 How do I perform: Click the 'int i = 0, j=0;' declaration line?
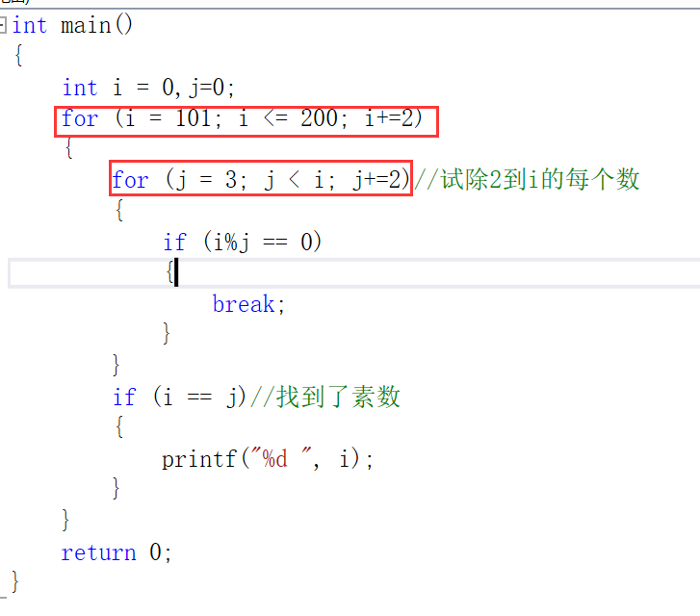point(148,88)
